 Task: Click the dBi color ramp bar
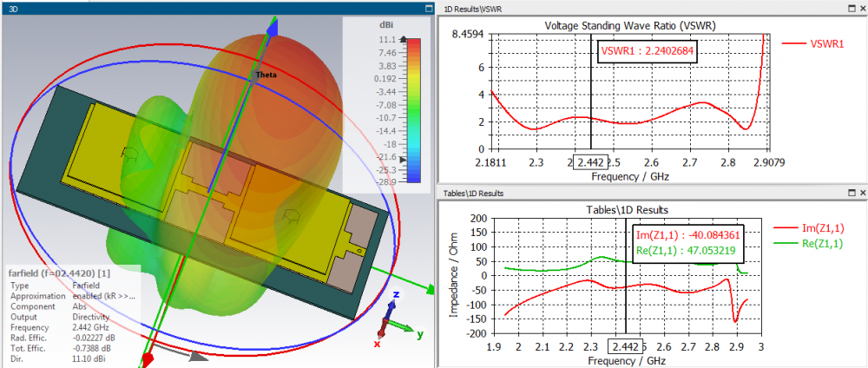[x=413, y=111]
